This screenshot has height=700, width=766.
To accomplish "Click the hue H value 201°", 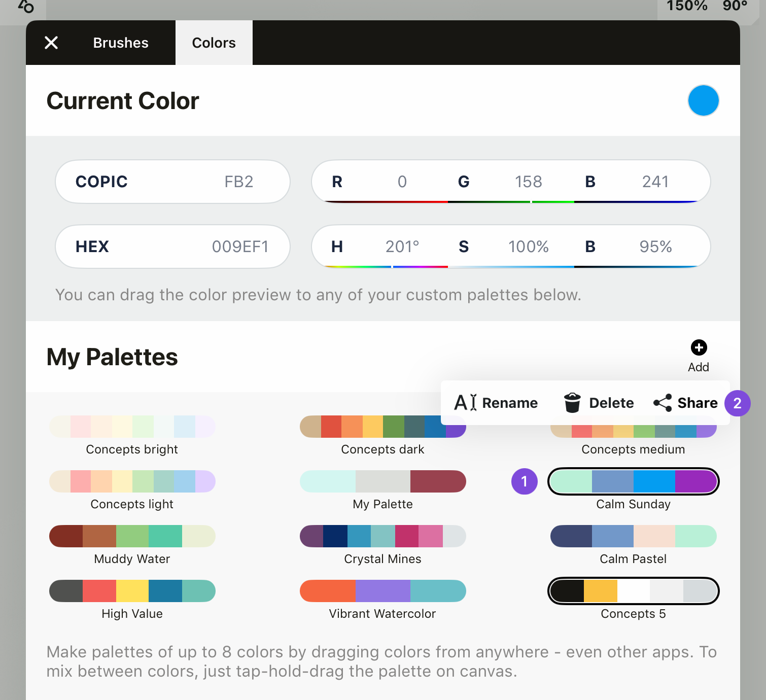I will pyautogui.click(x=402, y=247).
